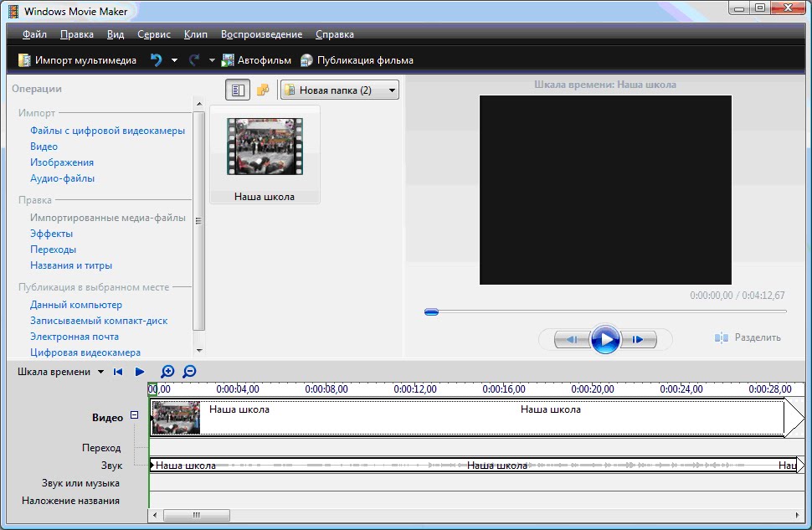Collapse the Видео track expander
812x530 pixels.
[x=135, y=415]
